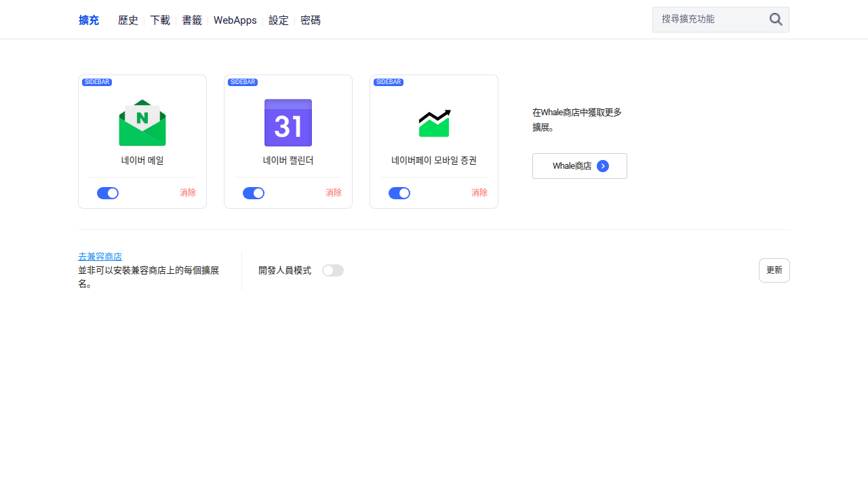The width and height of the screenshot is (868, 488).
Task: Click the 在Whale商店中獲取更多擴展 text
Action: (577, 119)
